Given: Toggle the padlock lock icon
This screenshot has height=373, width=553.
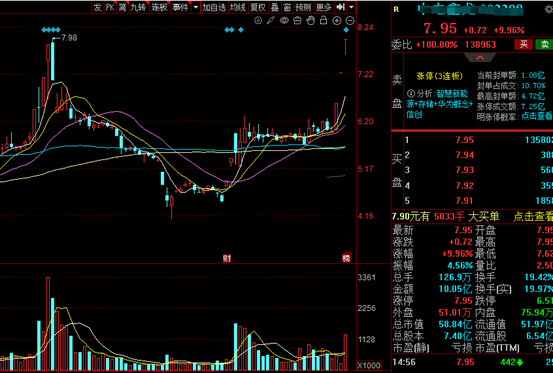Looking at the screenshot, I should coord(323,20).
